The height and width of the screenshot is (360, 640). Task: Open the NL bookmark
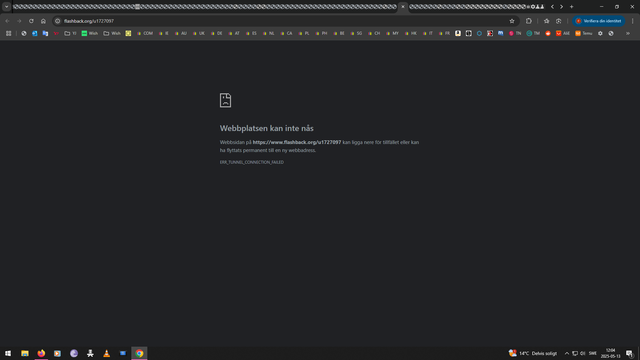269,33
